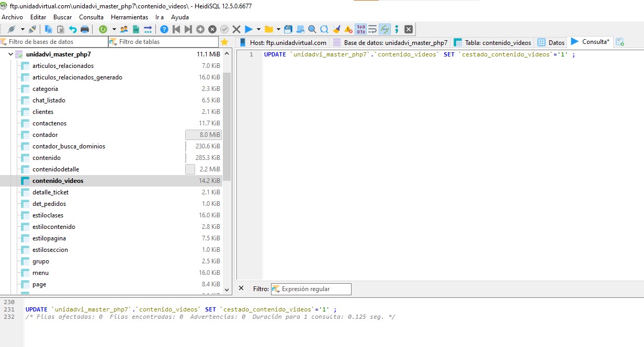Click the green refresh icon
Image resolution: width=644 pixels, height=347 pixels.
(x=103, y=29)
